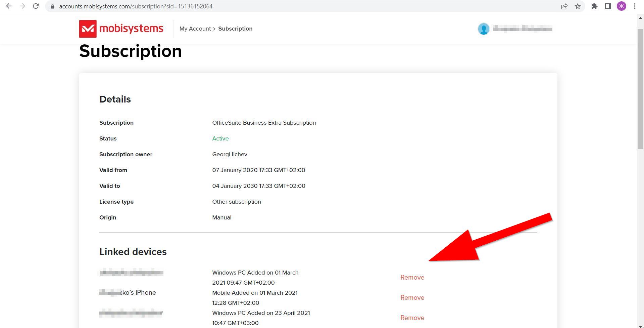Click the Subscription owner label
This screenshot has width=644, height=328.
point(126,154)
